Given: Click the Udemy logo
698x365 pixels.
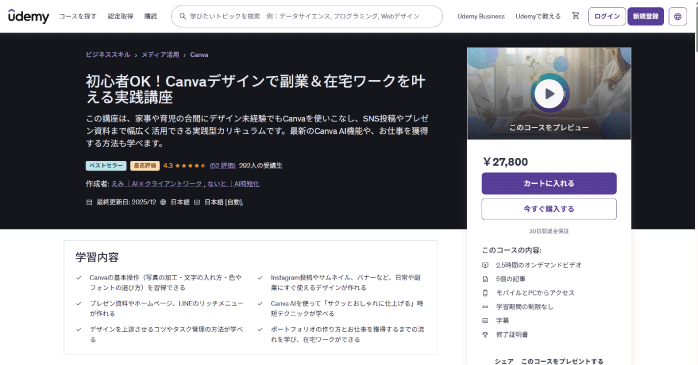Looking at the screenshot, I should (28, 16).
